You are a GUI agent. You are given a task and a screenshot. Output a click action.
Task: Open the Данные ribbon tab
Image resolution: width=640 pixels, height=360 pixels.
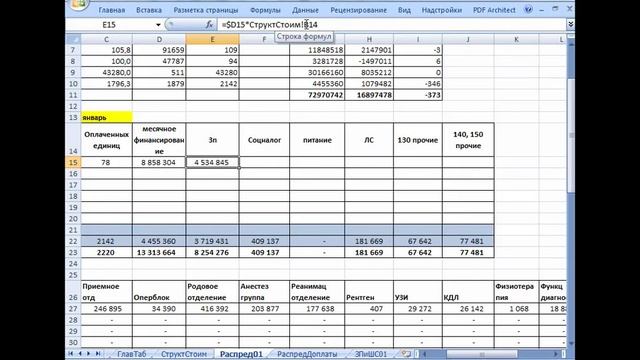click(305, 10)
